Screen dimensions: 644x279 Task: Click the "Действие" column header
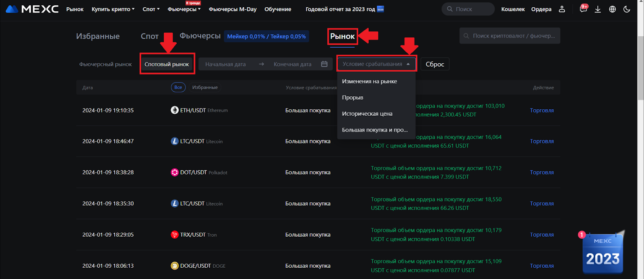tap(543, 87)
